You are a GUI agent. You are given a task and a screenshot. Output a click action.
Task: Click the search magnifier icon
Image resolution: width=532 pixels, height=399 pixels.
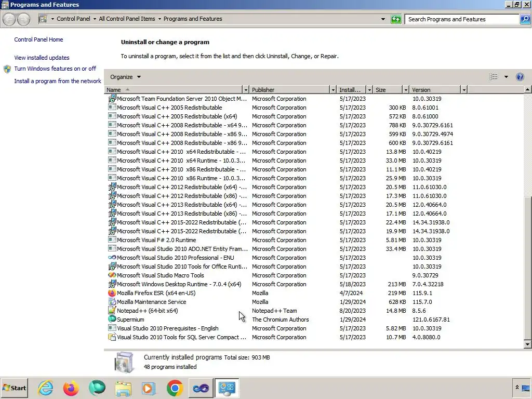525,19
